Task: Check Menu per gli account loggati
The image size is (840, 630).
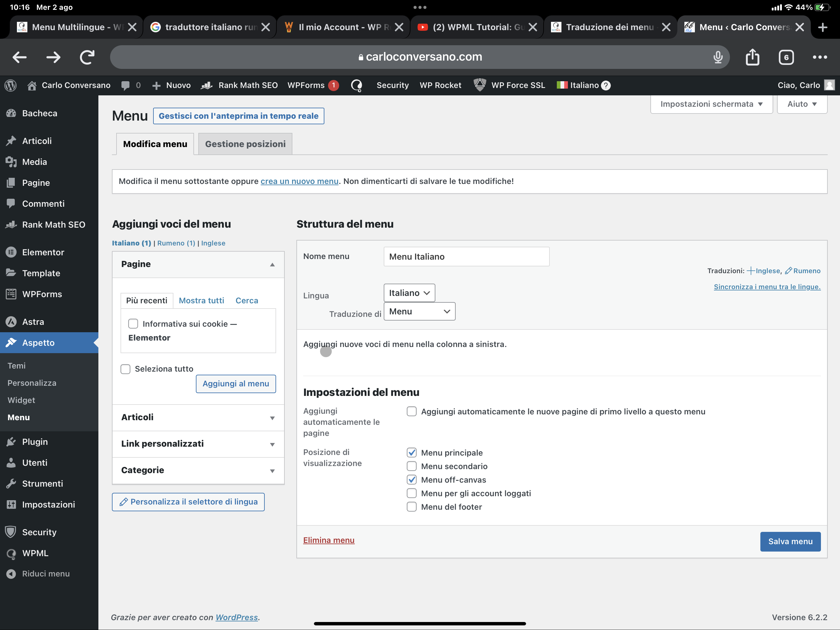Action: tap(412, 493)
